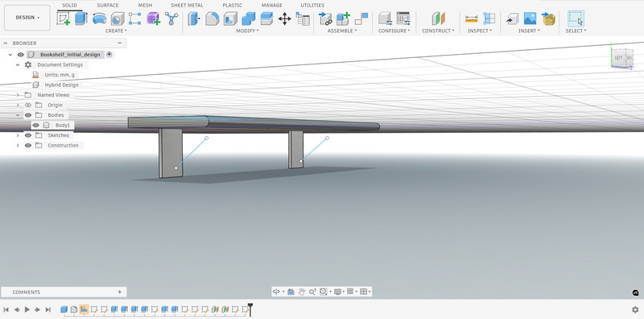Toggle Construction folder visibility
This screenshot has width=644, height=319.
[28, 146]
